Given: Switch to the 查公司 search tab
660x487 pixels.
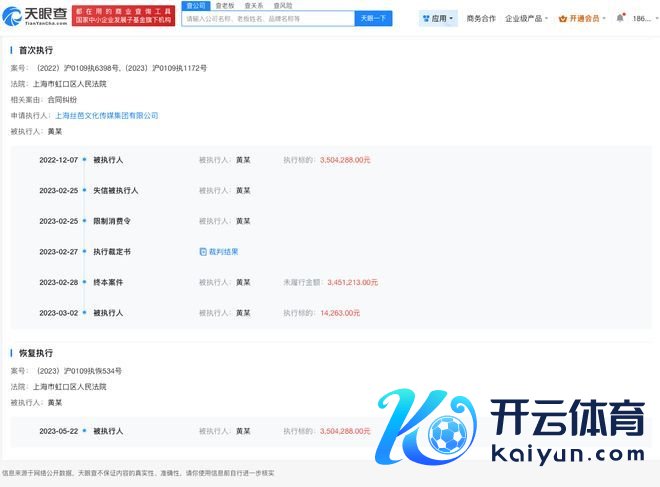Looking at the screenshot, I should (195, 5).
